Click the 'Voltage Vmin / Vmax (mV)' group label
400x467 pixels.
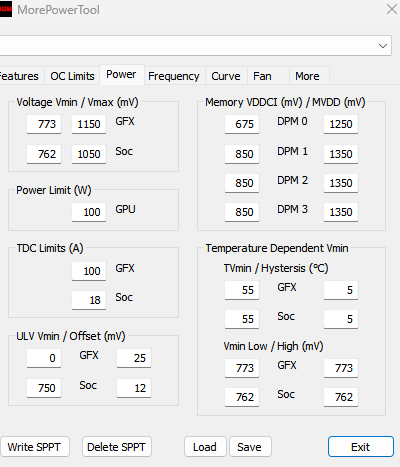tap(77, 102)
